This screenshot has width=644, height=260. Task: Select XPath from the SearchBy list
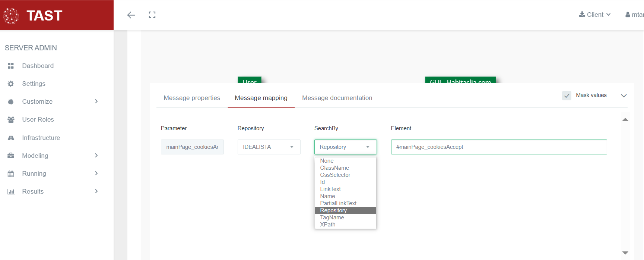coord(328,225)
